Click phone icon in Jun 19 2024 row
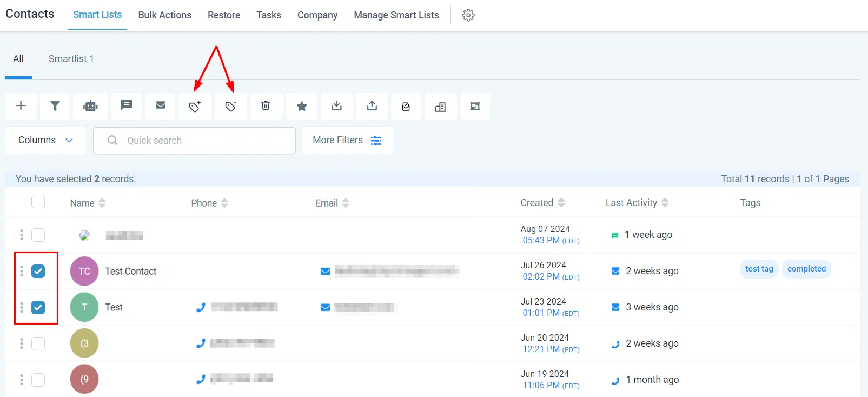Viewport: 868px width, 397px height. [201, 380]
